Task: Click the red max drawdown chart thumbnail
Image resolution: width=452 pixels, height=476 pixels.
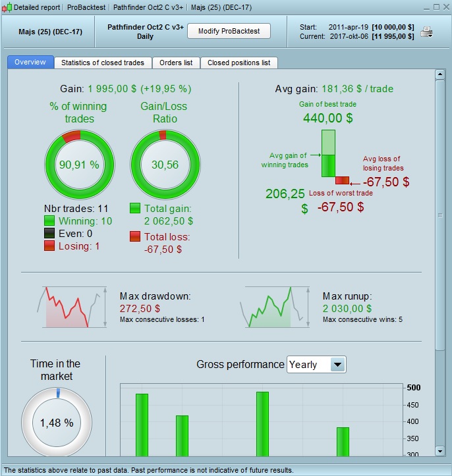Action: click(72, 307)
